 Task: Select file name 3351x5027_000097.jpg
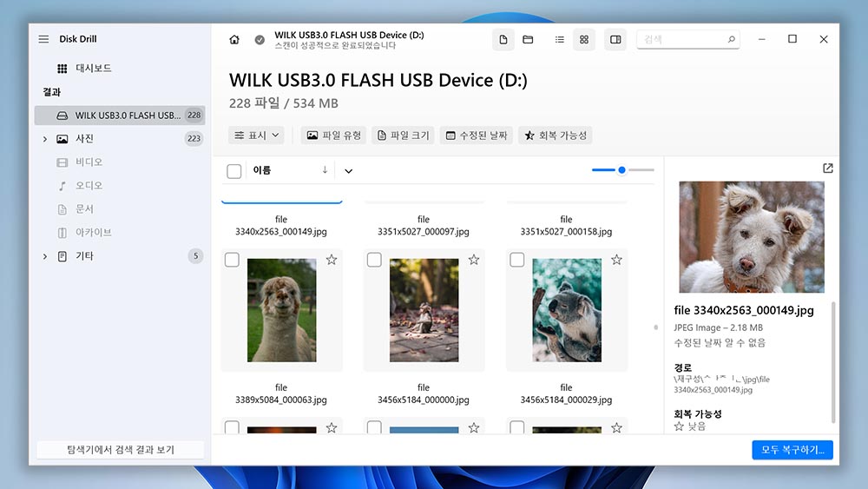click(x=424, y=226)
